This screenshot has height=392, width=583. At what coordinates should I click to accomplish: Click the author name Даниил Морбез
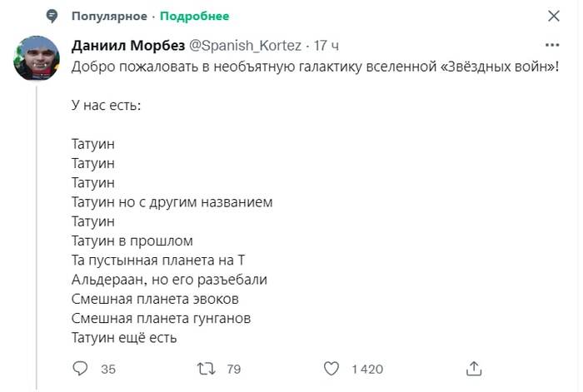pyautogui.click(x=129, y=45)
